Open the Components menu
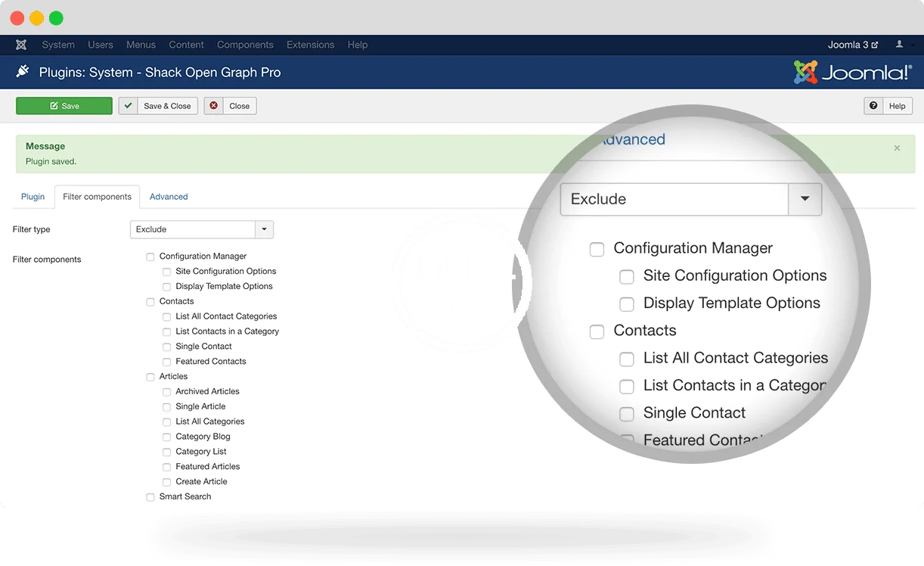Screen dimensions: 924x566 pyautogui.click(x=245, y=45)
